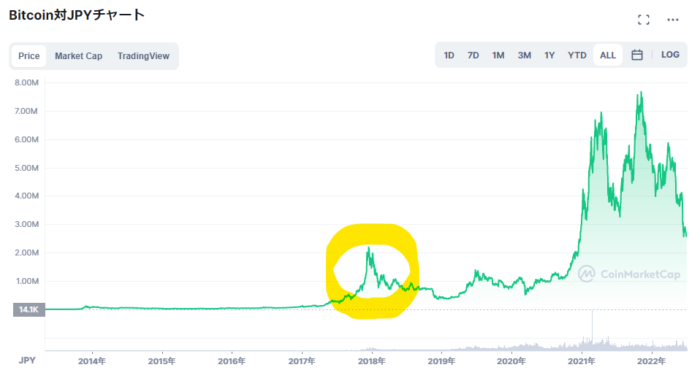Click the 2.00M y-axis label

click(27, 253)
